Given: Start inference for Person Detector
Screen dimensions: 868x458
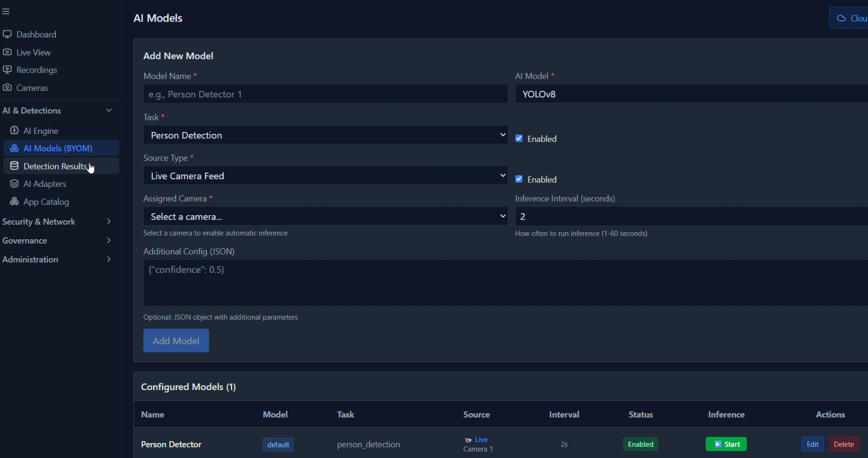Looking at the screenshot, I should click(x=726, y=444).
